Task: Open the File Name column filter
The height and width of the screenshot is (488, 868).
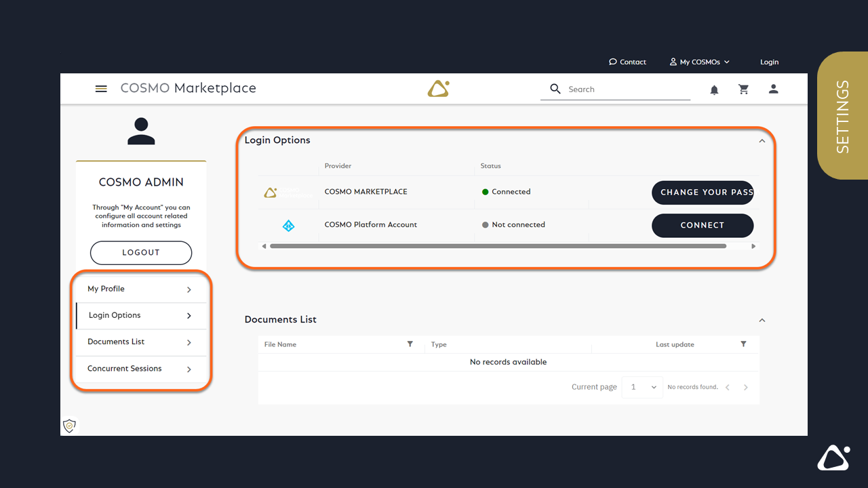Action: tap(410, 344)
